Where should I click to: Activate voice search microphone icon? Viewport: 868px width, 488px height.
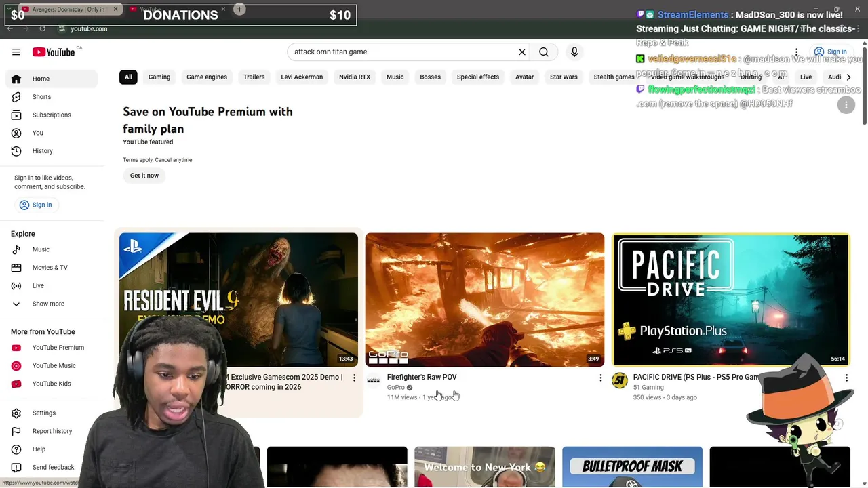pyautogui.click(x=574, y=52)
